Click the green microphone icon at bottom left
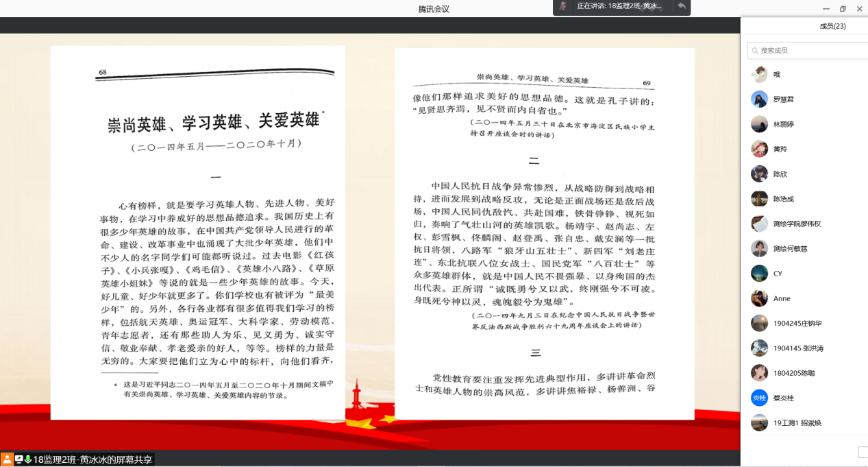The height and width of the screenshot is (467, 868). 28,459
